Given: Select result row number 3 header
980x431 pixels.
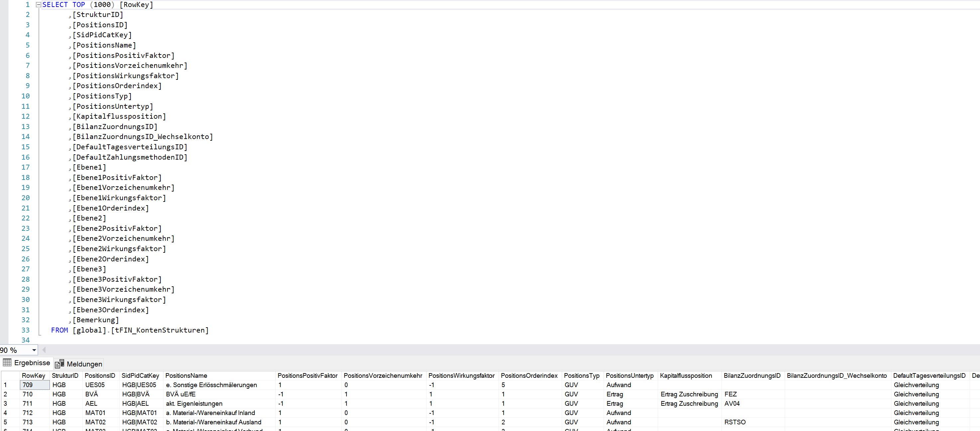Looking at the screenshot, I should point(6,404).
